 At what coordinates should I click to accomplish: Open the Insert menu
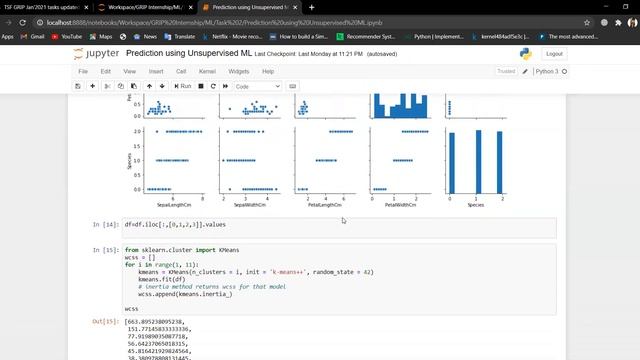point(156,71)
